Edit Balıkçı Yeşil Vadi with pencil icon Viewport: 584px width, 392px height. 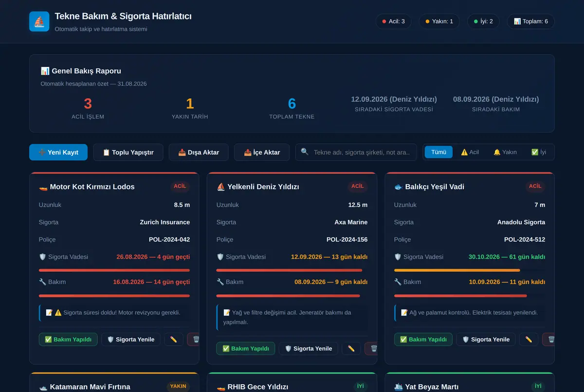pyautogui.click(x=529, y=339)
